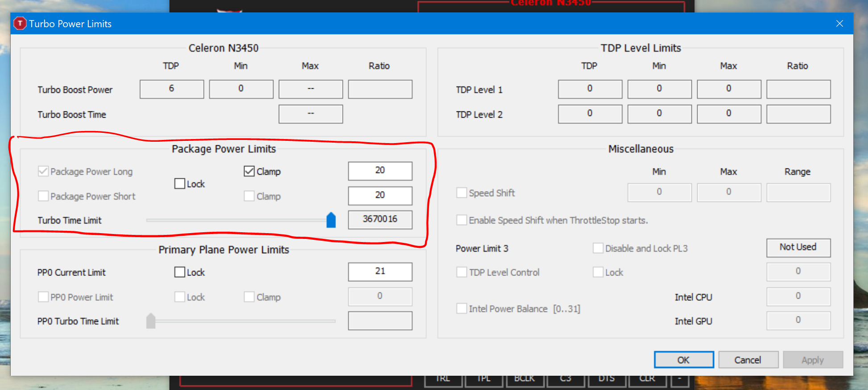Click TDP Level 1 Min field
Screen dimensions: 868x390
point(660,89)
